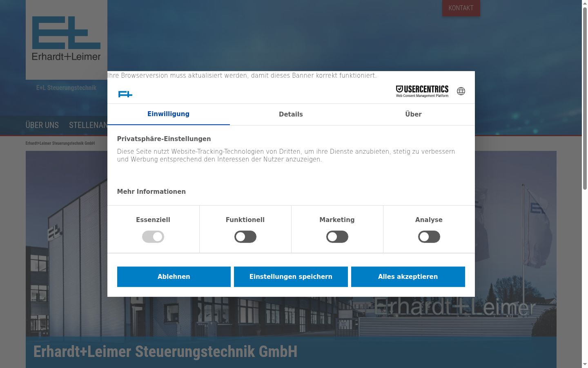
Task: Click the Marketing category label
Action: click(x=337, y=220)
